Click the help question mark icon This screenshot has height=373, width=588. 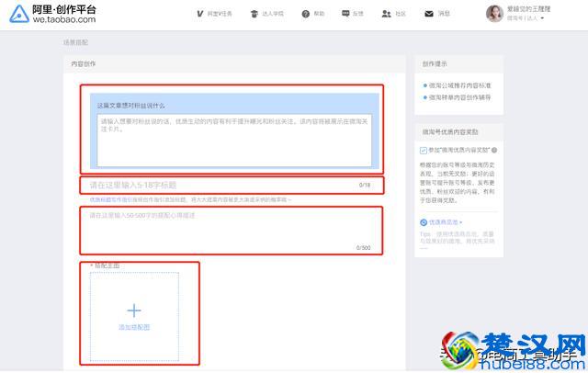pos(306,14)
